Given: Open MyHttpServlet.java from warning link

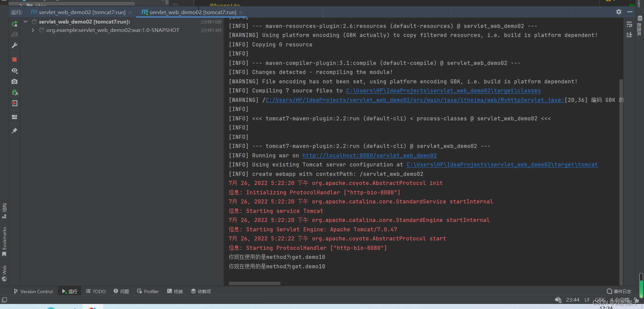Looking at the screenshot, I should click(414, 100).
